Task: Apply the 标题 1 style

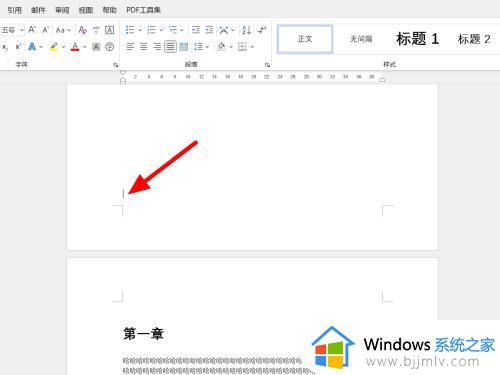Action: (x=417, y=39)
